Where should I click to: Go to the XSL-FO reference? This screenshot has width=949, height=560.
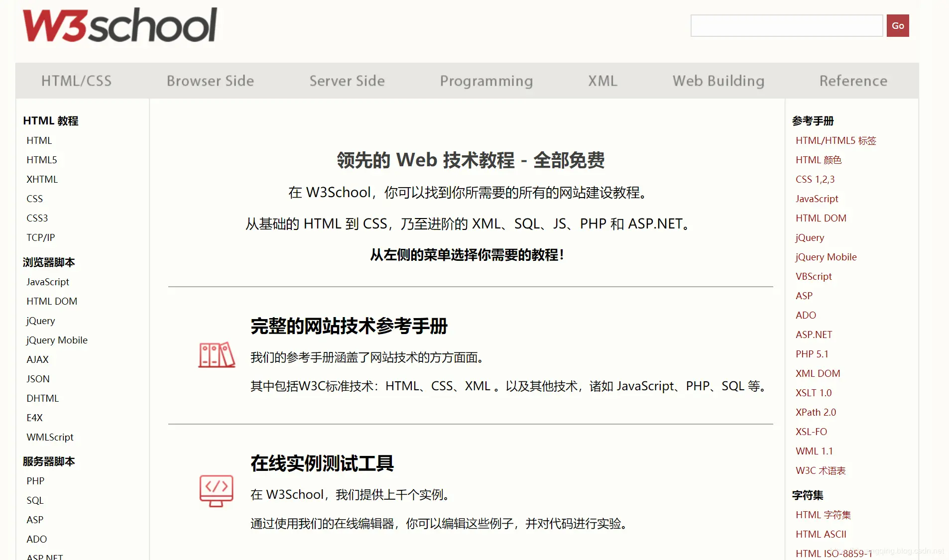pos(812,432)
